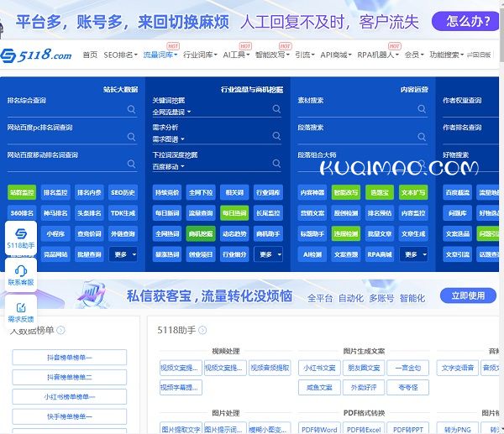This screenshot has width=504, height=434.
Task: Open the 行业细分 tool button
Action: (x=234, y=254)
